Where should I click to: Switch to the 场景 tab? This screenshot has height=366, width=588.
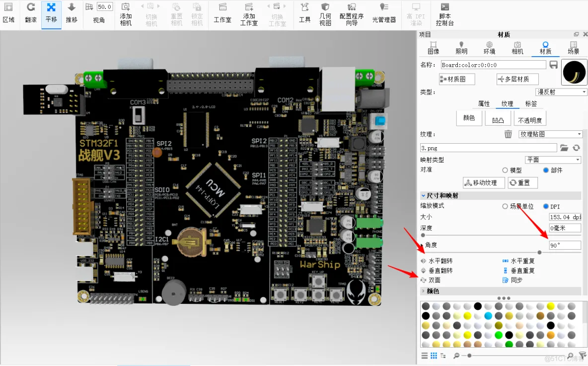(574, 48)
